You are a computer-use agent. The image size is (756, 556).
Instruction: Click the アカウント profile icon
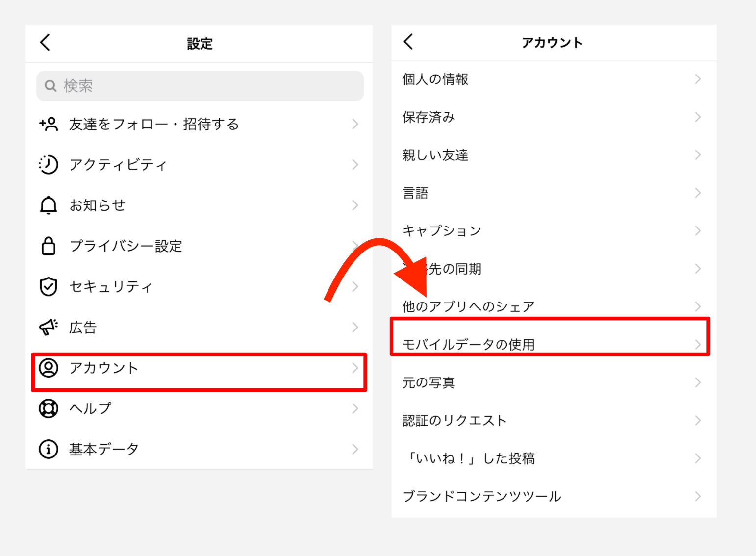pyautogui.click(x=49, y=368)
